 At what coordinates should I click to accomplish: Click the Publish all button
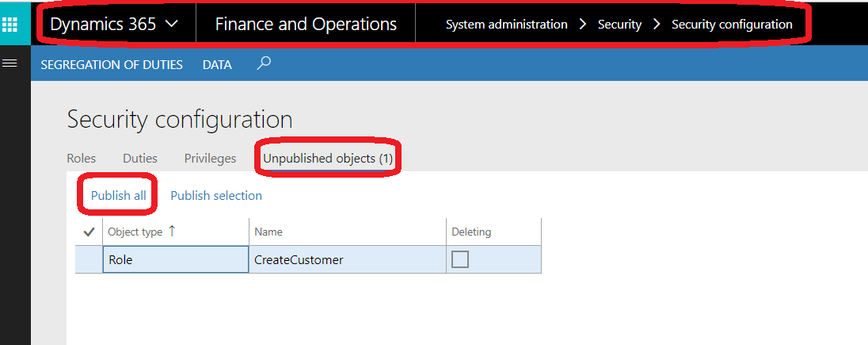(119, 195)
